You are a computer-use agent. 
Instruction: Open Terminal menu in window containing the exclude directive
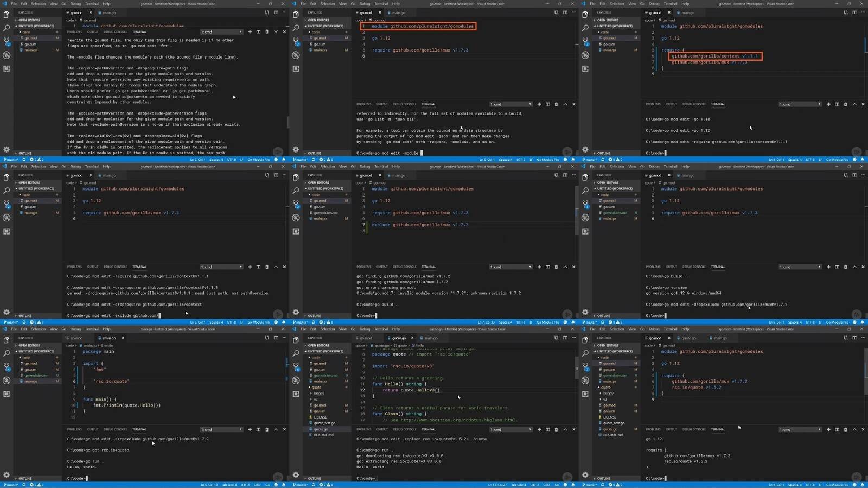click(x=381, y=166)
